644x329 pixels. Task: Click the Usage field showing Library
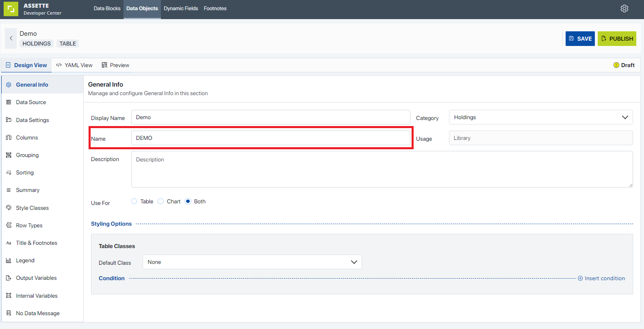click(541, 138)
